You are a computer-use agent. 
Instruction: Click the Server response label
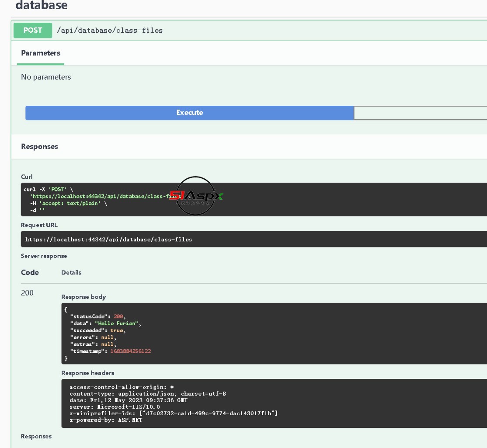pos(44,256)
